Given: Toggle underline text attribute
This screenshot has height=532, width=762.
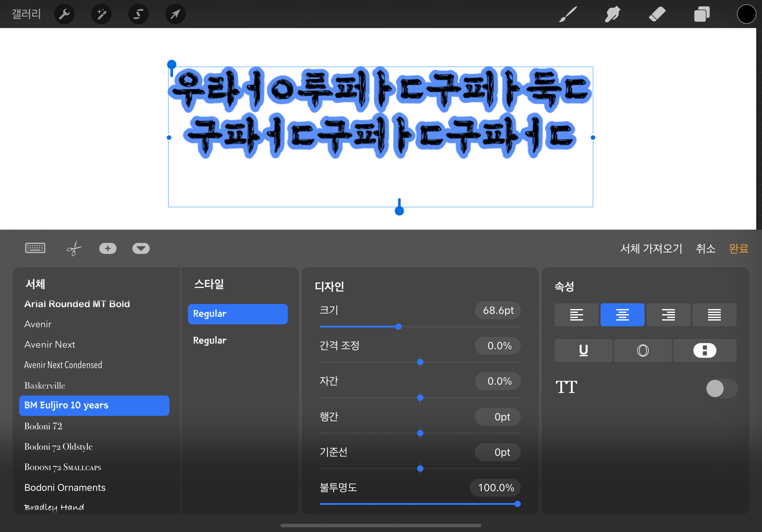Looking at the screenshot, I should [583, 350].
